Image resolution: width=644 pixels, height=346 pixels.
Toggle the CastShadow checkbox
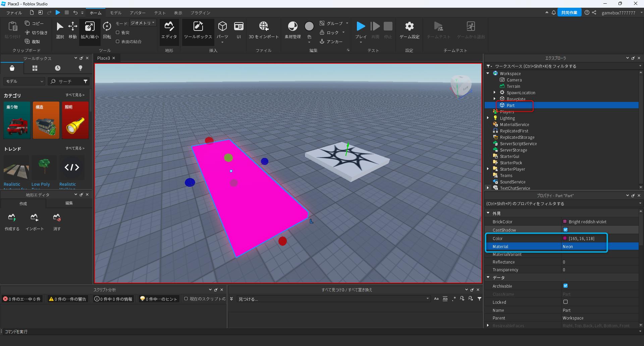coord(566,230)
